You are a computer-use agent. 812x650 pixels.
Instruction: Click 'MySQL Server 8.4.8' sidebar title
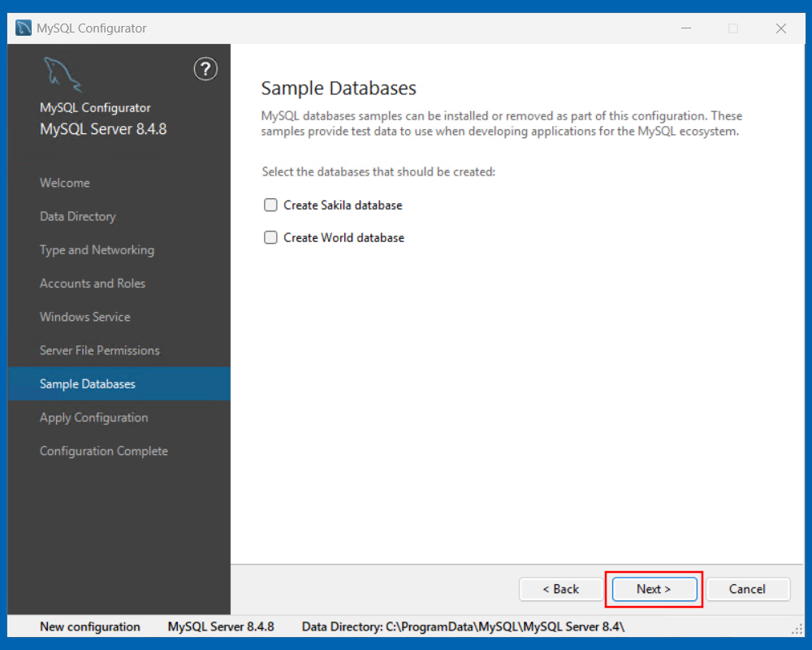[104, 129]
